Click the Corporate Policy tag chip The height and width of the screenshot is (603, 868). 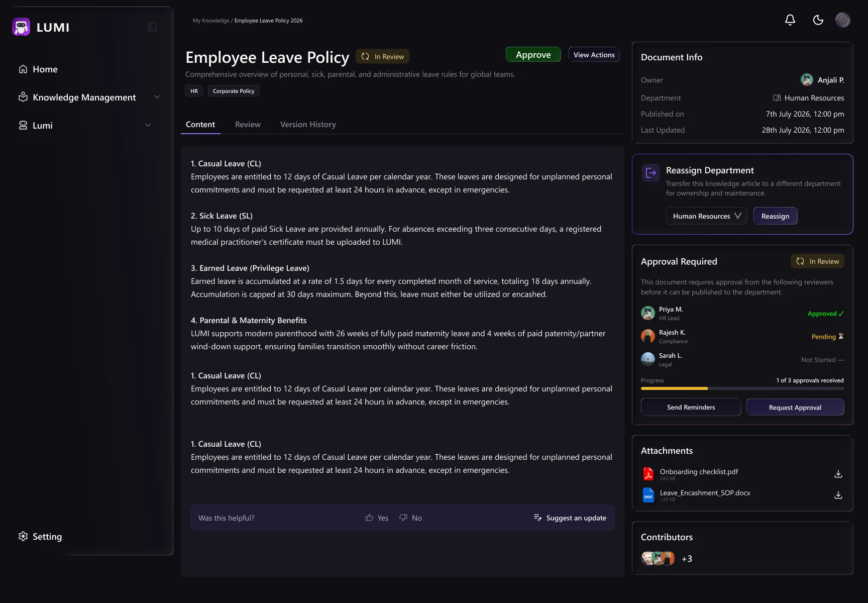[234, 91]
